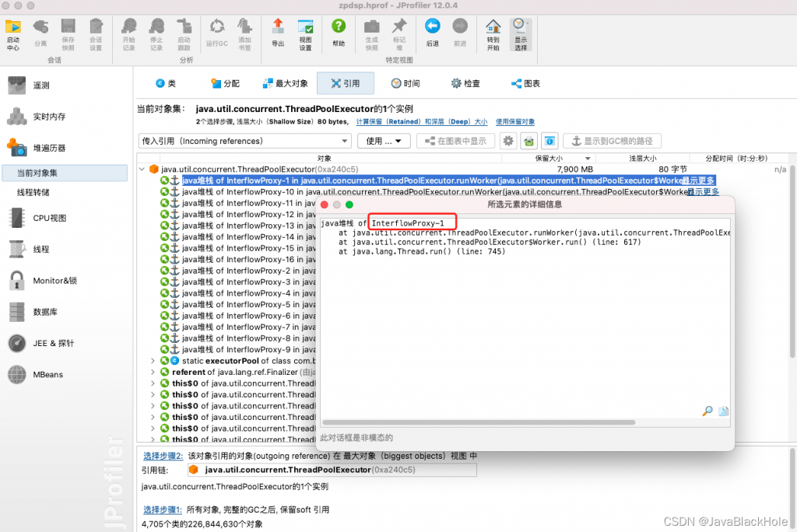Select the 引用 references tab
This screenshot has height=532, width=797.
[346, 83]
